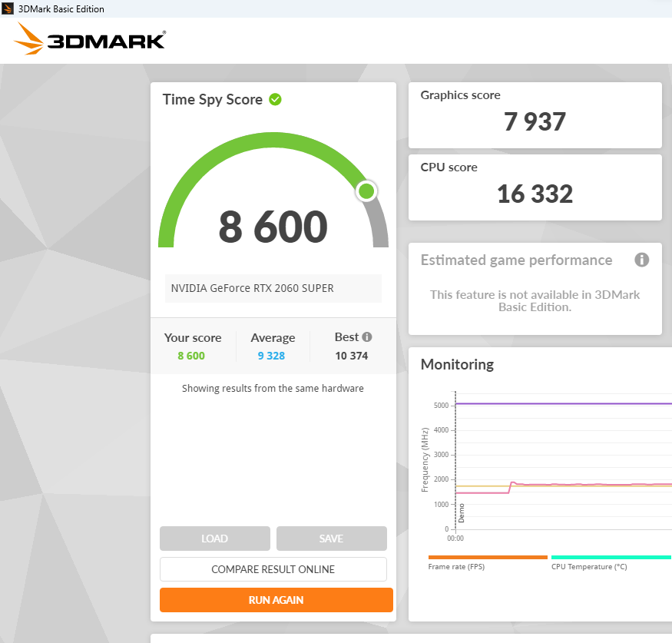The height and width of the screenshot is (643, 672).
Task: Click the LOAD button
Action: (215, 539)
